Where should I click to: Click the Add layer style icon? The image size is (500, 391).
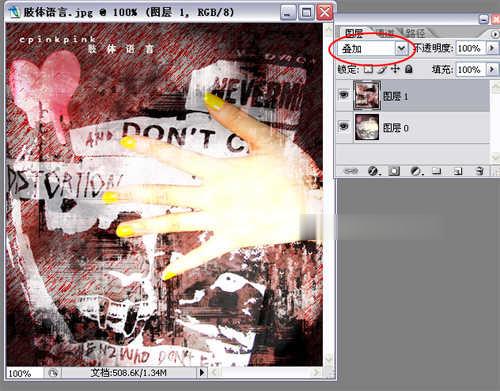[x=372, y=171]
